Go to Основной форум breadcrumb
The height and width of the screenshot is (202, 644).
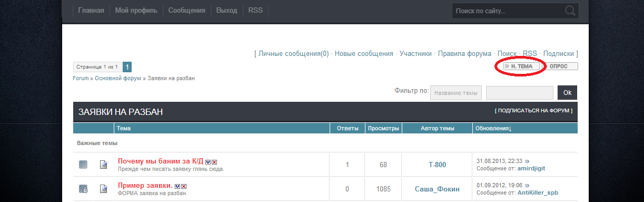point(118,78)
